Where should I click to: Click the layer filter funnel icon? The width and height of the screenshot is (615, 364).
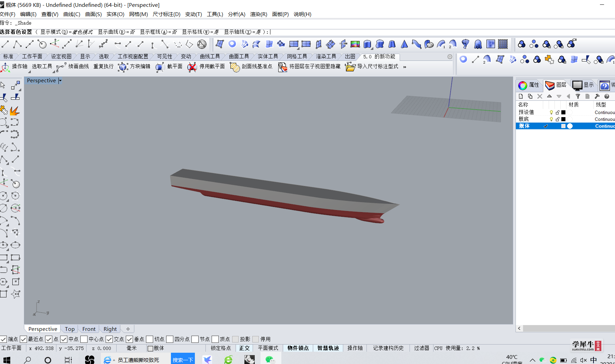coord(578,96)
